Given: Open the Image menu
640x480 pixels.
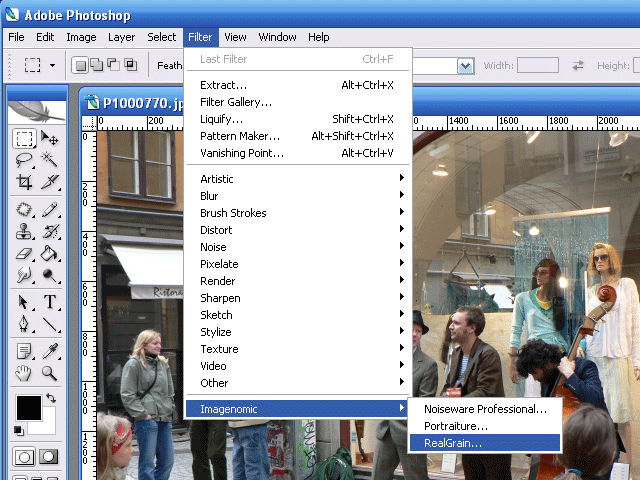Looking at the screenshot, I should coord(81,37).
